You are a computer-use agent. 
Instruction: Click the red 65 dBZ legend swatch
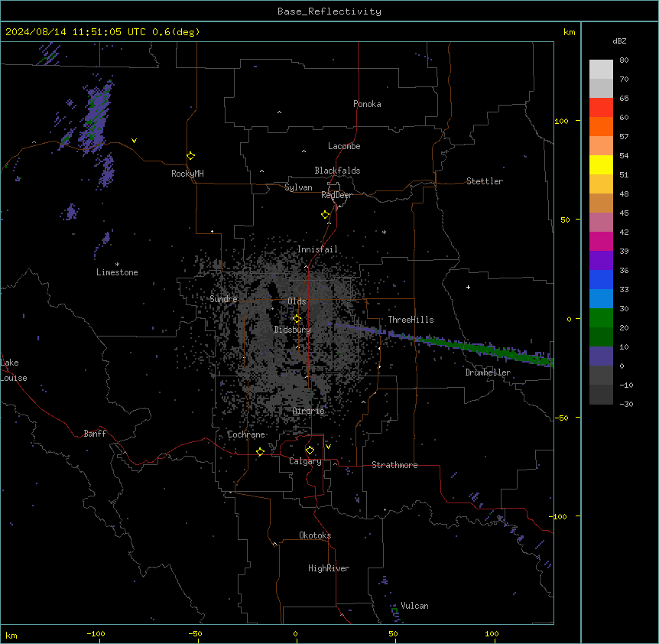[x=601, y=107]
